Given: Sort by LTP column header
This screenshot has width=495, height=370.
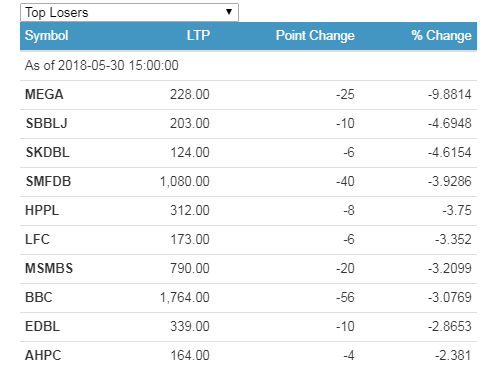Looking at the screenshot, I should pyautogui.click(x=198, y=35).
